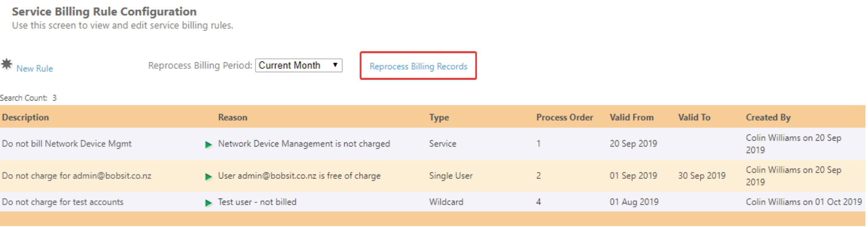
Task: Click the New Rule star icon
Action: point(6,64)
